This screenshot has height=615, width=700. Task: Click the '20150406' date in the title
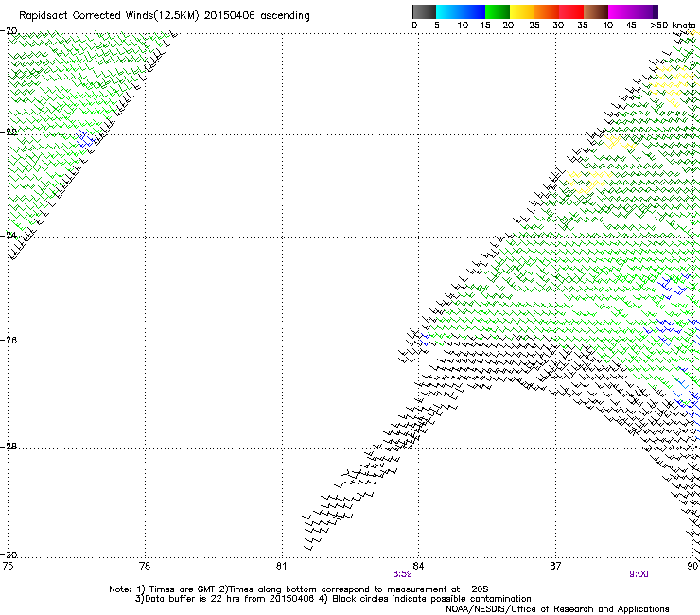(x=230, y=16)
